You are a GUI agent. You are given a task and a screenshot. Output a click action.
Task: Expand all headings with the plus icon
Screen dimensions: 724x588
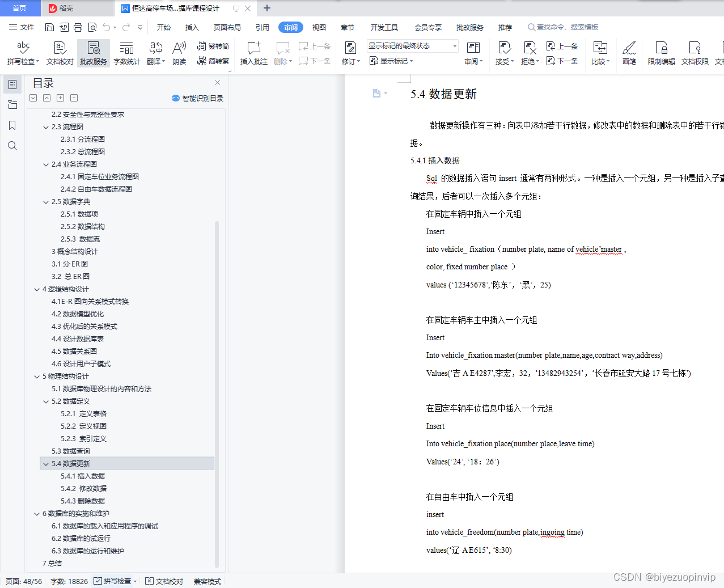[x=60, y=98]
